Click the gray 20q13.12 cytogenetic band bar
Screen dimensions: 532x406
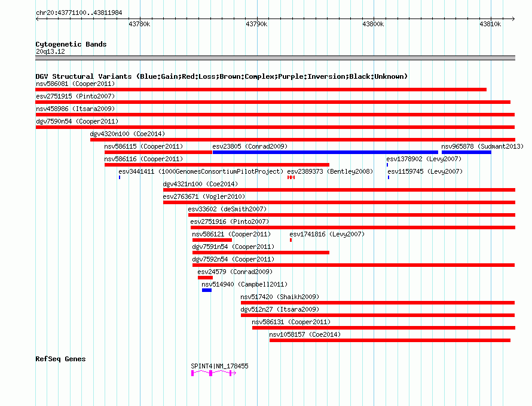tap(275, 58)
